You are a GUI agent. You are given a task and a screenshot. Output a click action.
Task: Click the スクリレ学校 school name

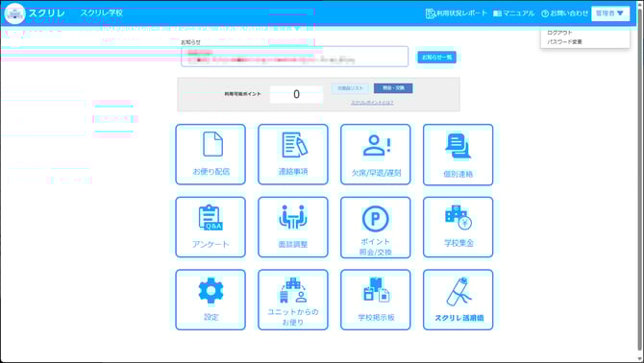(102, 12)
